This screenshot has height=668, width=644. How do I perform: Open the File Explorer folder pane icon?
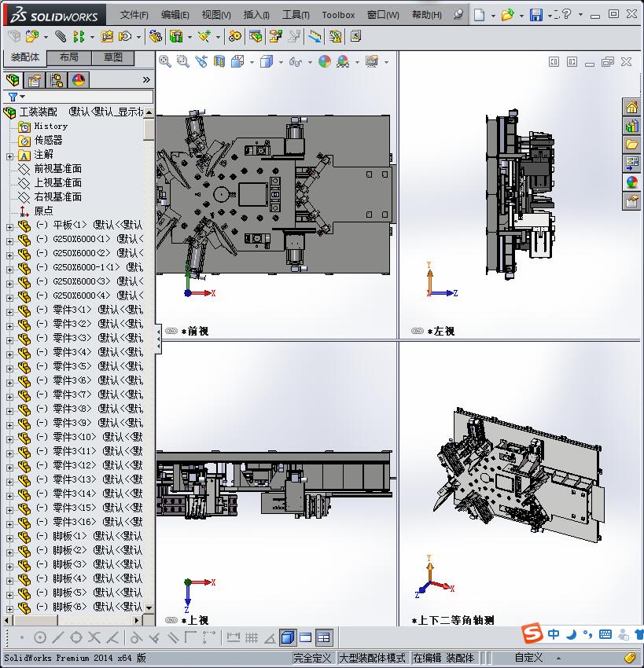click(x=631, y=145)
